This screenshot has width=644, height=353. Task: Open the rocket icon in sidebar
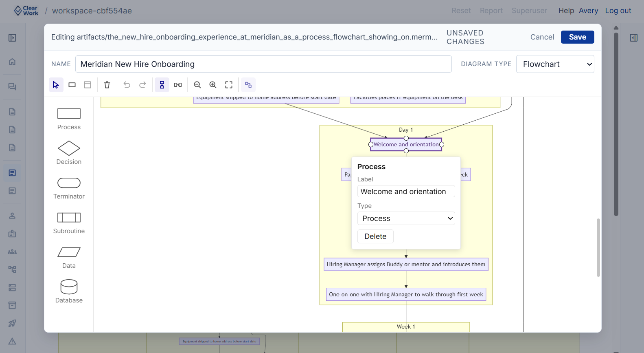[x=12, y=323]
